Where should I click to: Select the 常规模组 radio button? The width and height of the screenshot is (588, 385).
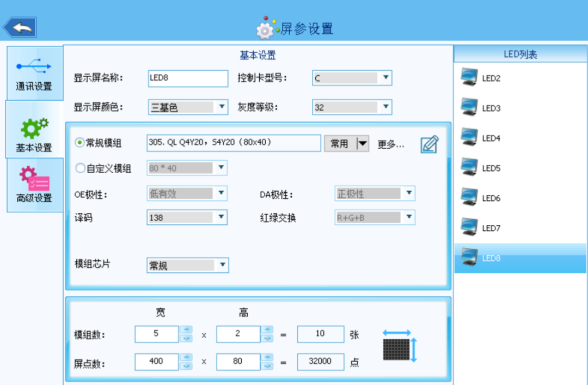pyautogui.click(x=80, y=143)
